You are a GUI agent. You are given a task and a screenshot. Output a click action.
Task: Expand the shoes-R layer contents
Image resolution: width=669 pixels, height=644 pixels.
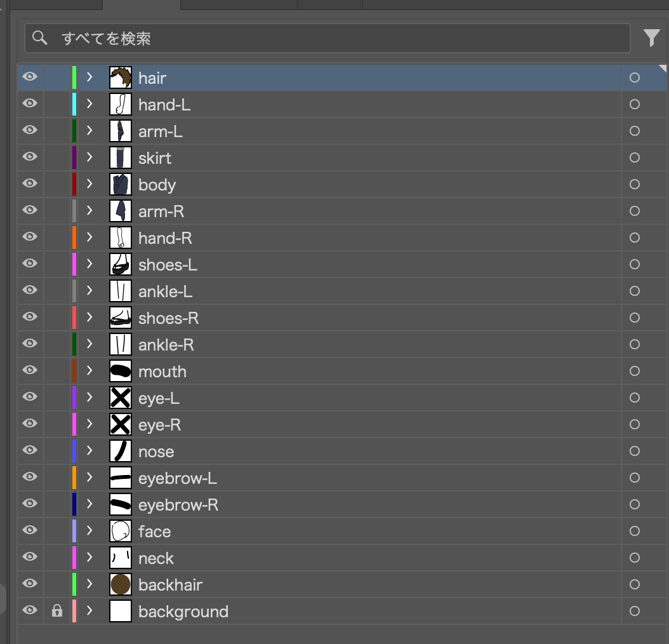89,317
